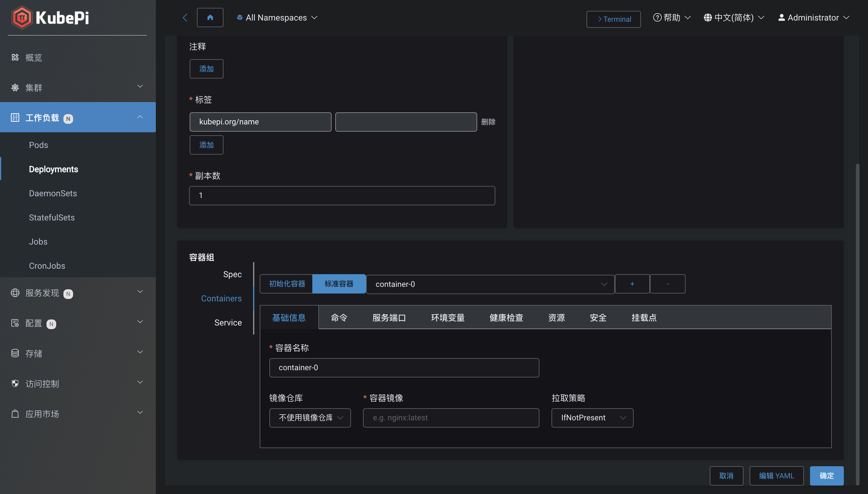Open the All Namespaces dropdown
868x494 pixels.
click(277, 17)
